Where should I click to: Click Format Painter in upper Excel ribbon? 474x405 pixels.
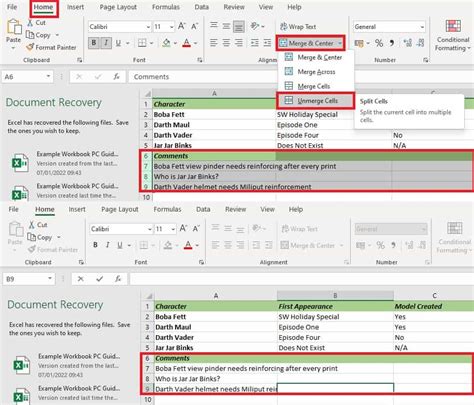pyautogui.click(x=51, y=47)
